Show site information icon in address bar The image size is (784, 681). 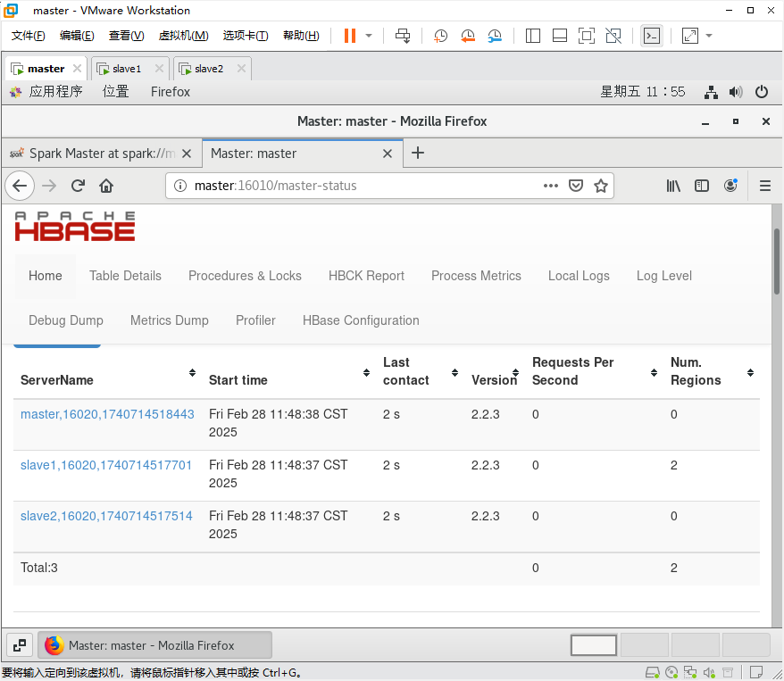tap(180, 186)
